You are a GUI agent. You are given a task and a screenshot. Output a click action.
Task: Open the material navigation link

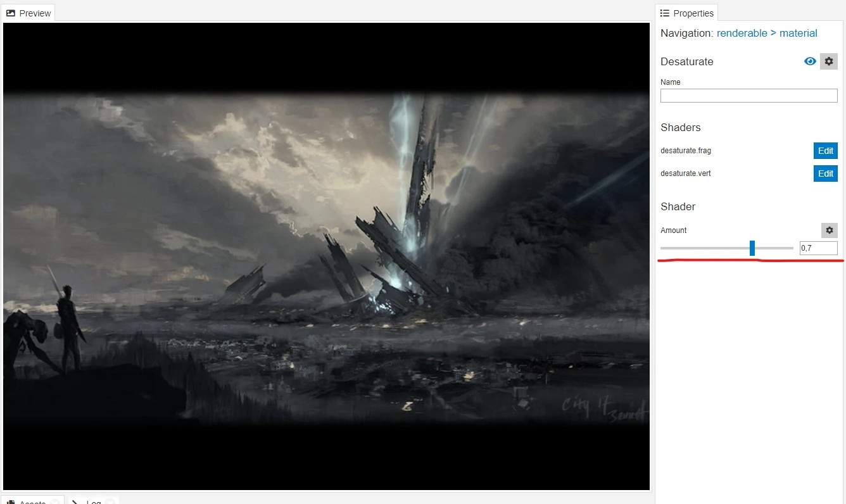click(798, 33)
